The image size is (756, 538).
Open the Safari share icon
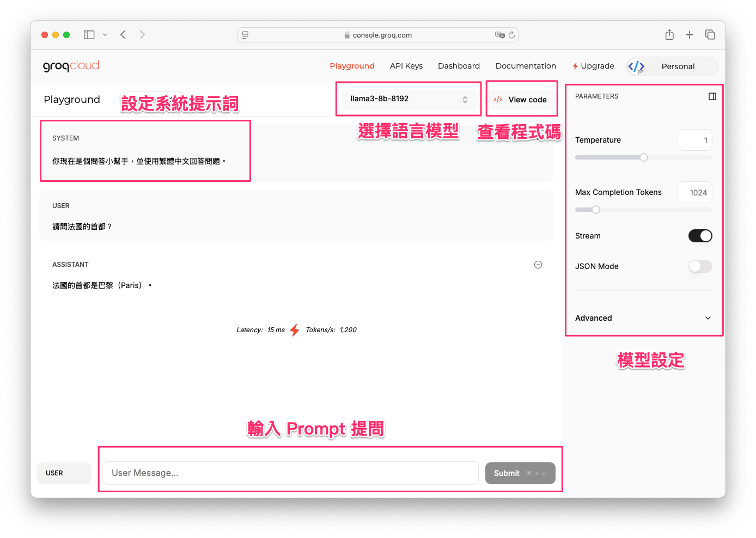point(669,35)
